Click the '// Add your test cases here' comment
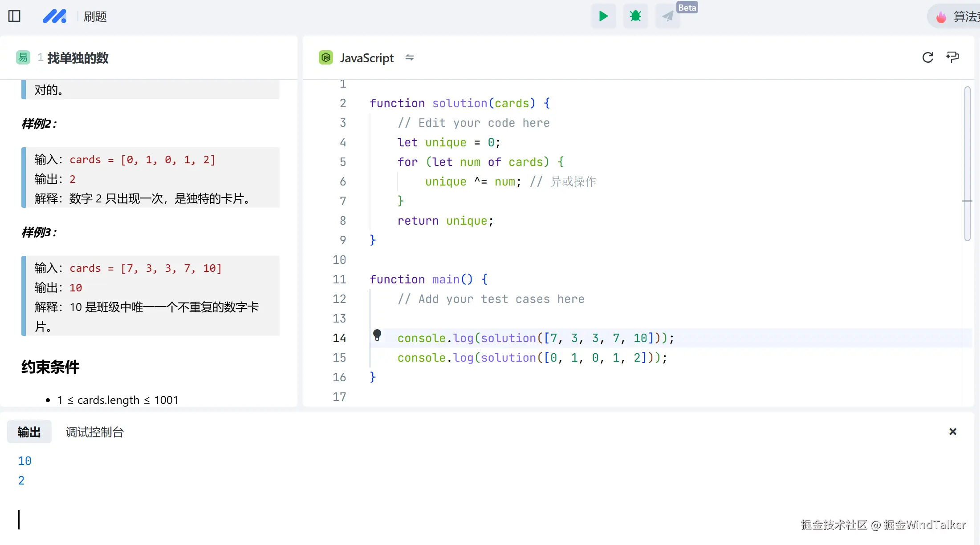 pyautogui.click(x=491, y=299)
